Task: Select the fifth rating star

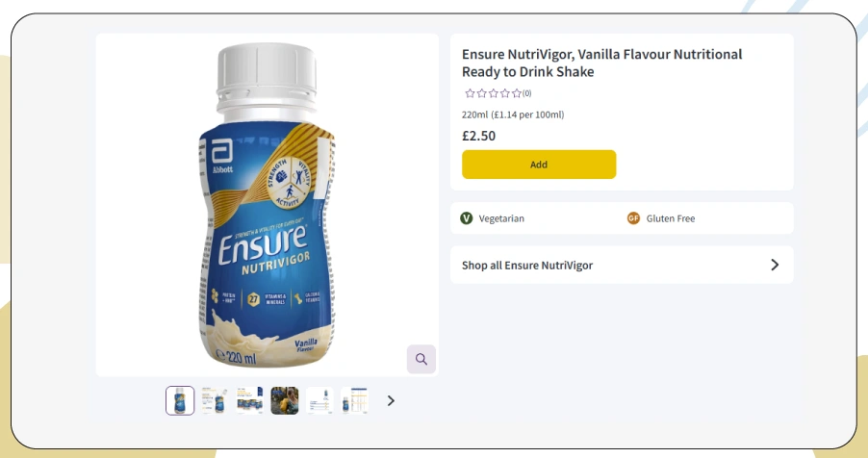Action: point(517,93)
